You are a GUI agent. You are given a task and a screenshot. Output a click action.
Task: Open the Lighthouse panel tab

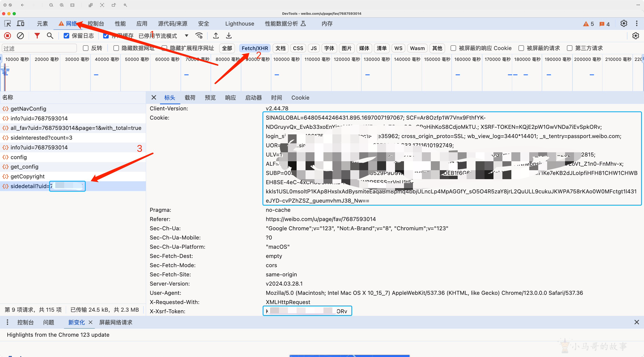pos(239,24)
